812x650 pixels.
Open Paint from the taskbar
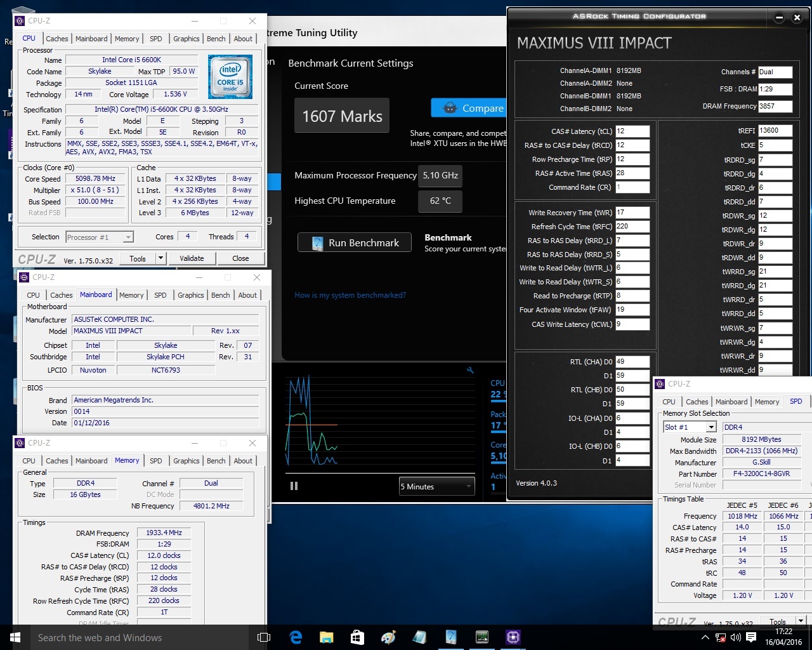pos(388,637)
